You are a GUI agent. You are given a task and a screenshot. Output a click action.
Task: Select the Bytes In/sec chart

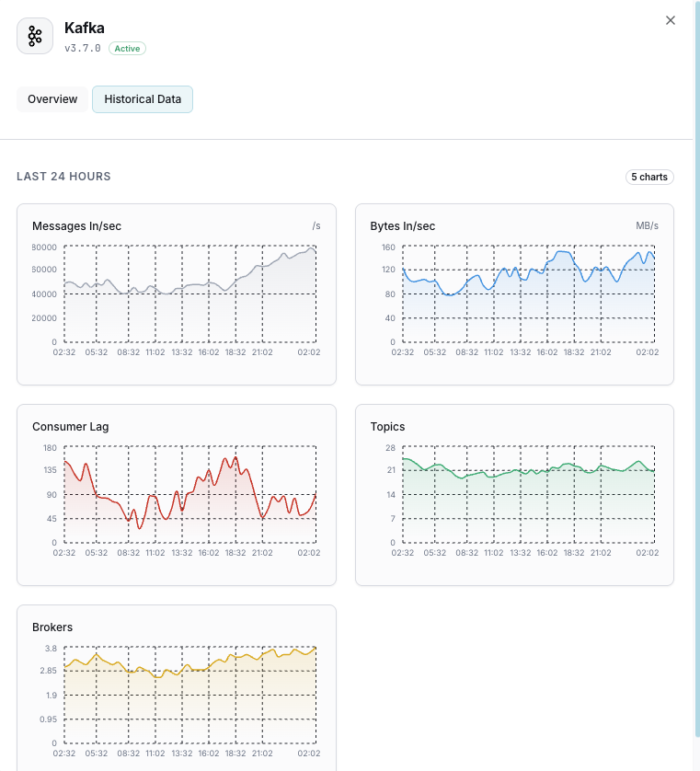pos(514,293)
